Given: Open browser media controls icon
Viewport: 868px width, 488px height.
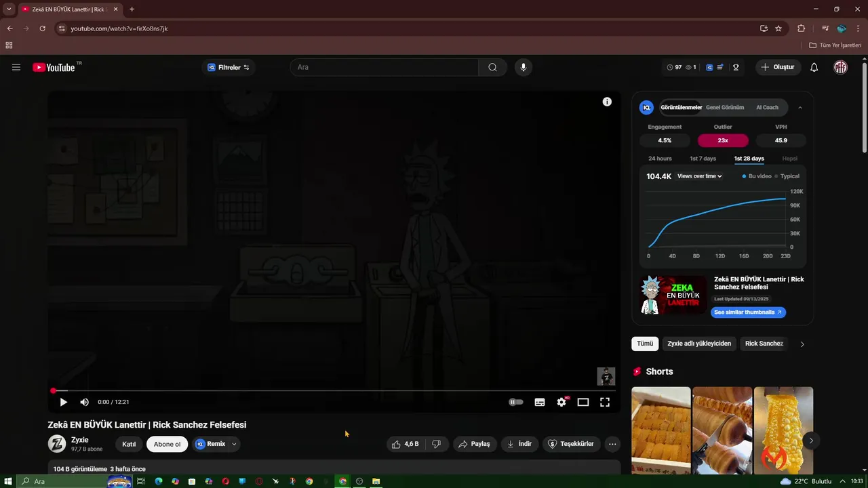Looking at the screenshot, I should point(825,28).
